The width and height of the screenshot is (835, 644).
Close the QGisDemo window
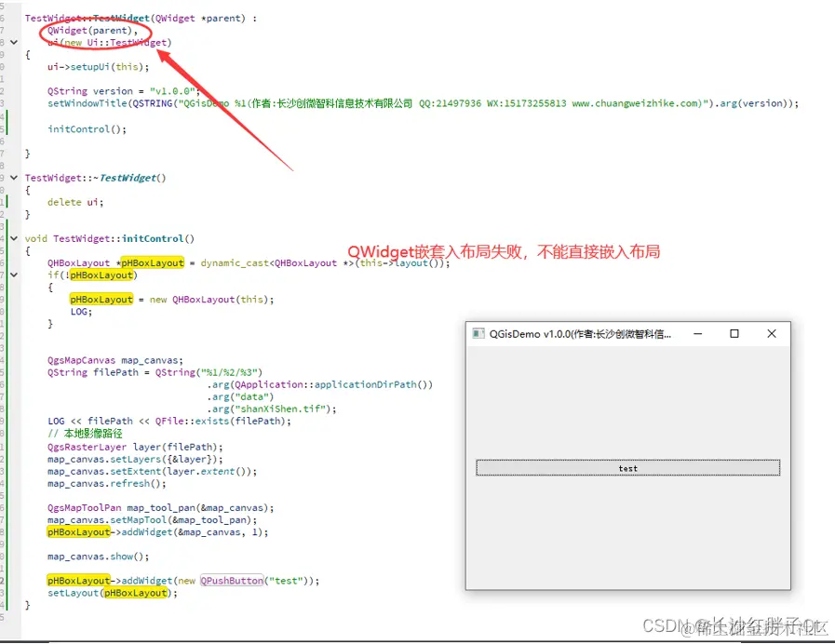771,334
